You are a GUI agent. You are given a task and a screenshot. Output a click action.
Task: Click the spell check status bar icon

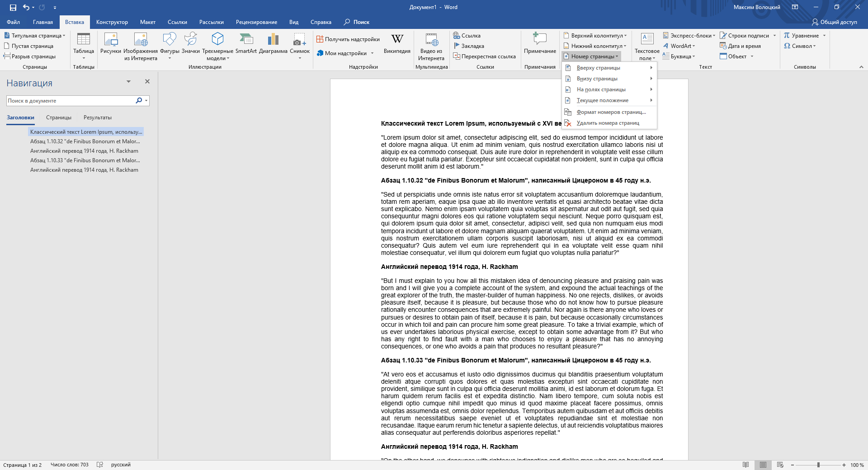[x=100, y=465]
